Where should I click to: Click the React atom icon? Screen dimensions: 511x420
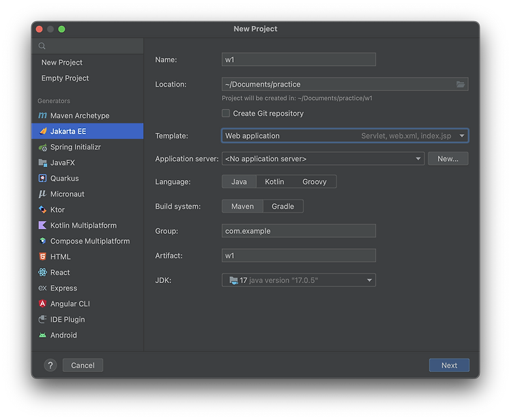tap(43, 272)
